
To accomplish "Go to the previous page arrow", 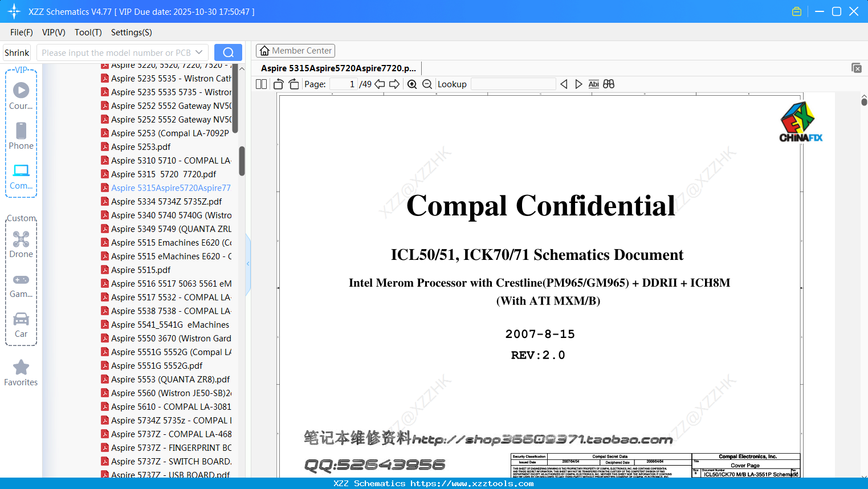I will click(380, 84).
